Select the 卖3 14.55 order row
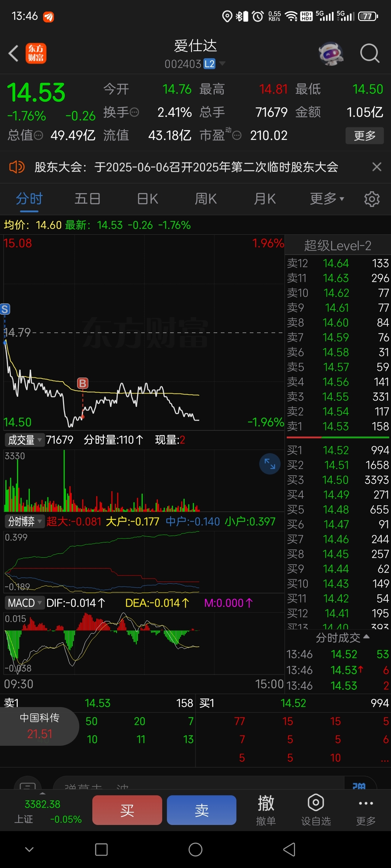The width and height of the screenshot is (391, 868). [x=338, y=397]
